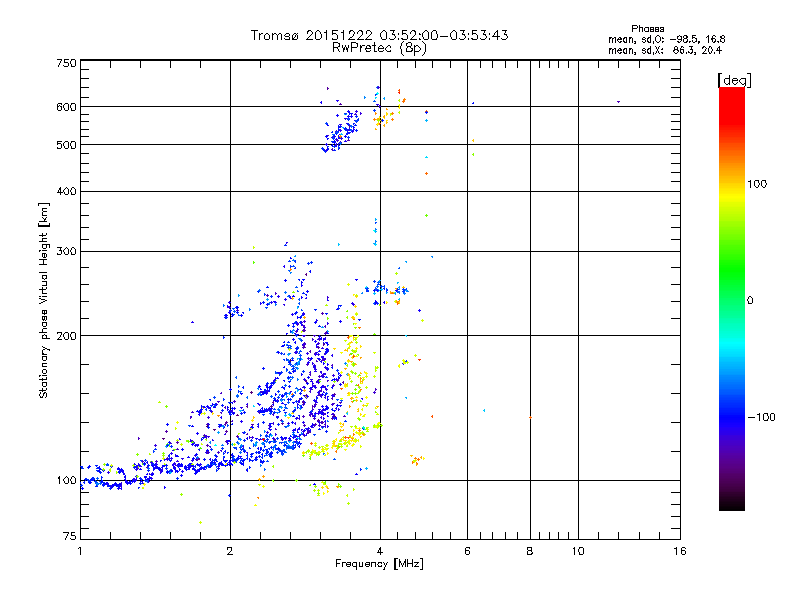This screenshot has width=800, height=600.
Task: Click the y-axis tick label '300'
Action: coord(67,251)
